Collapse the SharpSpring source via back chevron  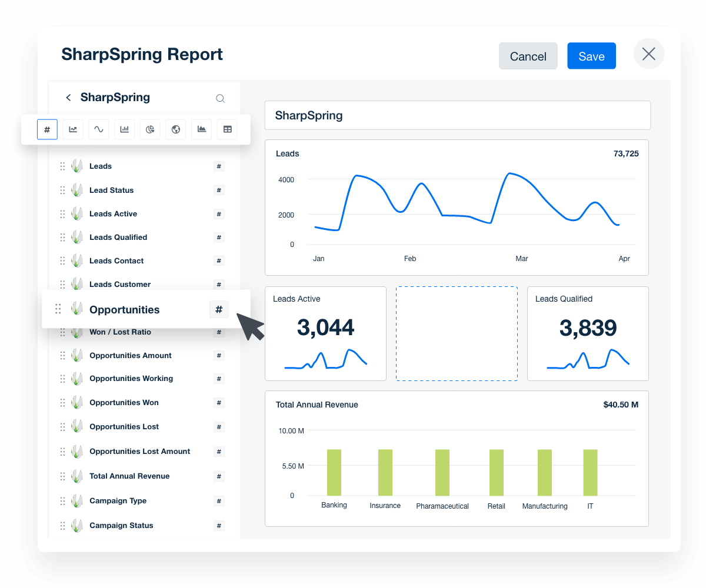[x=68, y=97]
